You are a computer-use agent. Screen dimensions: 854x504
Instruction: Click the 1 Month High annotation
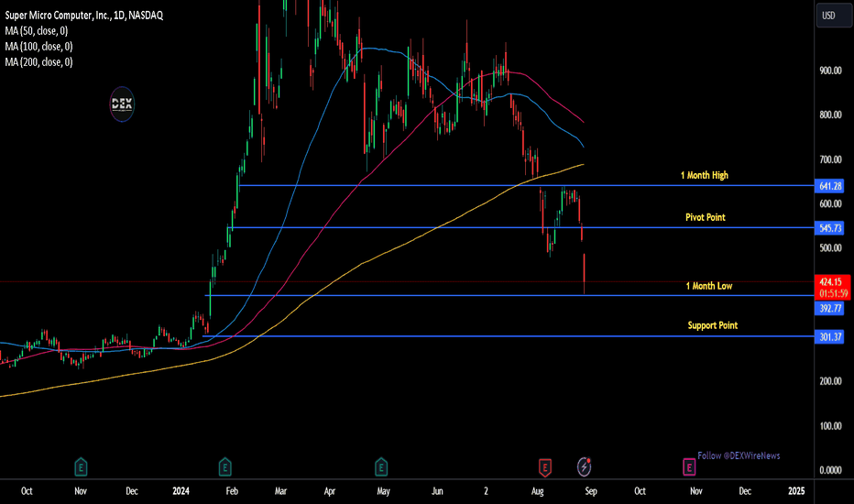(x=705, y=175)
